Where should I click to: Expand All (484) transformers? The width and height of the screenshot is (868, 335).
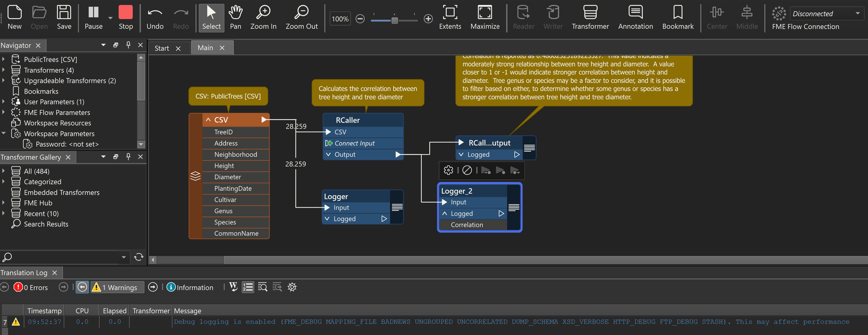(3, 171)
